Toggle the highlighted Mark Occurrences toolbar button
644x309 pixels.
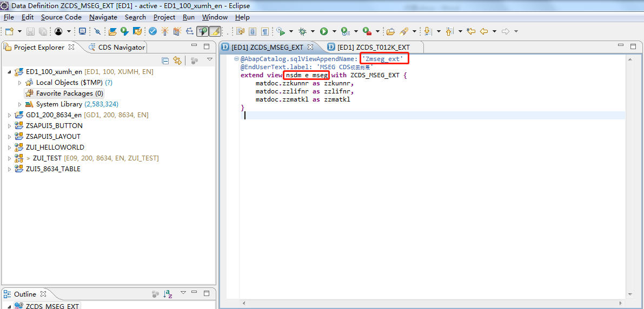(215, 31)
